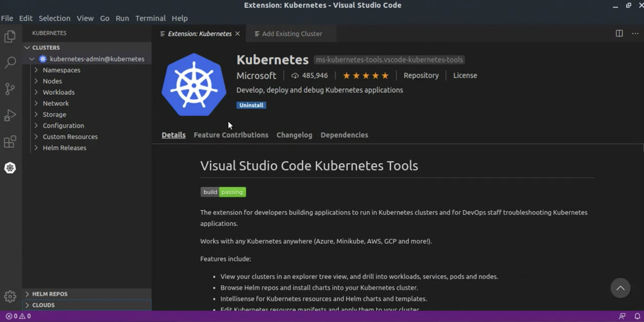Open the Selection menu
The image size is (644, 322).
coord(54,18)
